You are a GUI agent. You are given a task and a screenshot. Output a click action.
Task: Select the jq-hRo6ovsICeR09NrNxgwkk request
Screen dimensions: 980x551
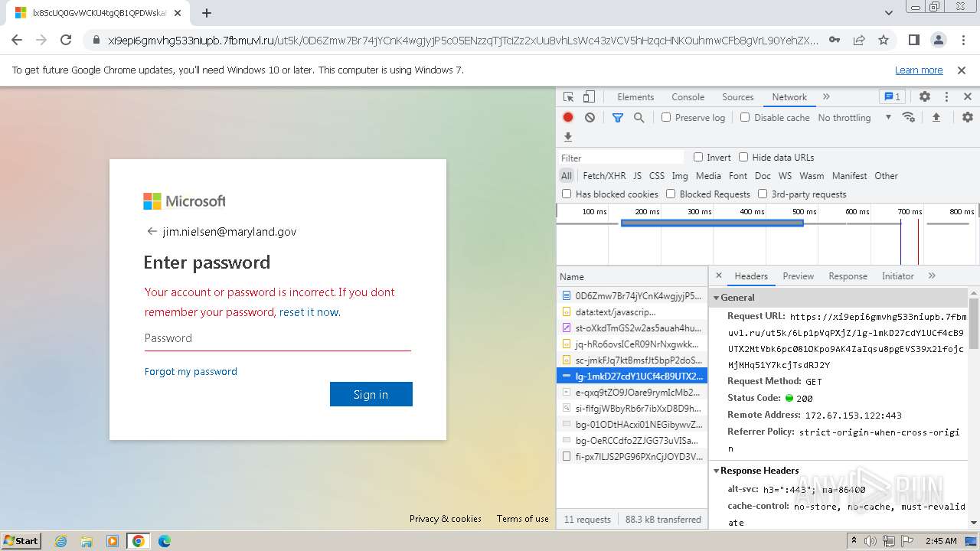click(x=632, y=344)
